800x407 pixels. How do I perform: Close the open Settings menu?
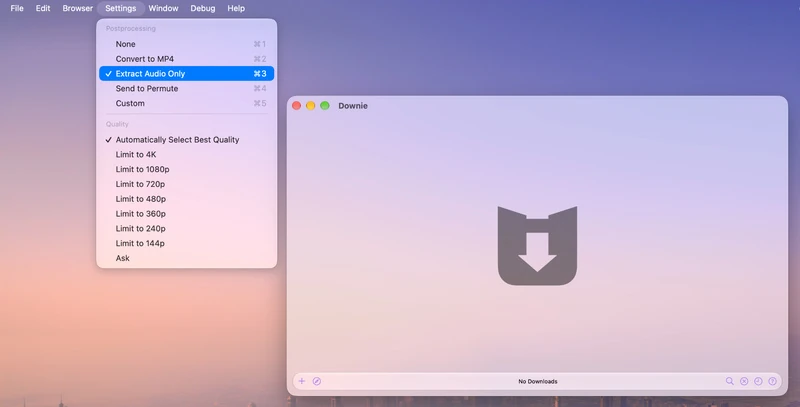tap(120, 8)
